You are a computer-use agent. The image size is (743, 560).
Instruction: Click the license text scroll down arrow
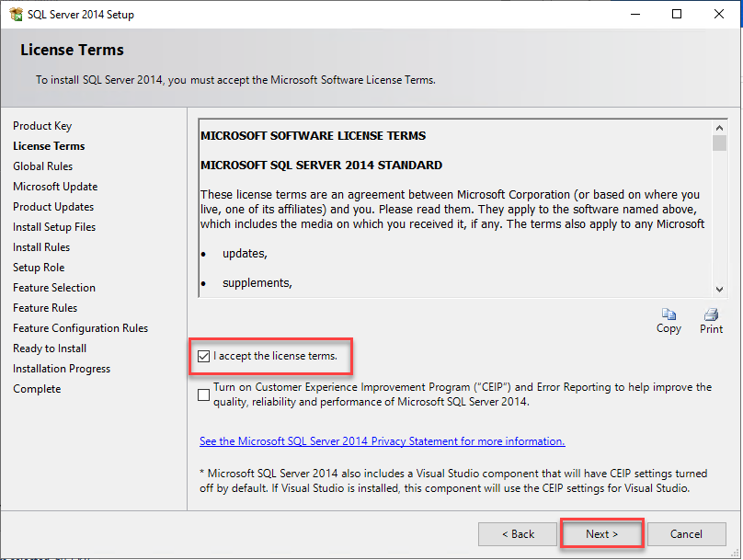click(719, 289)
